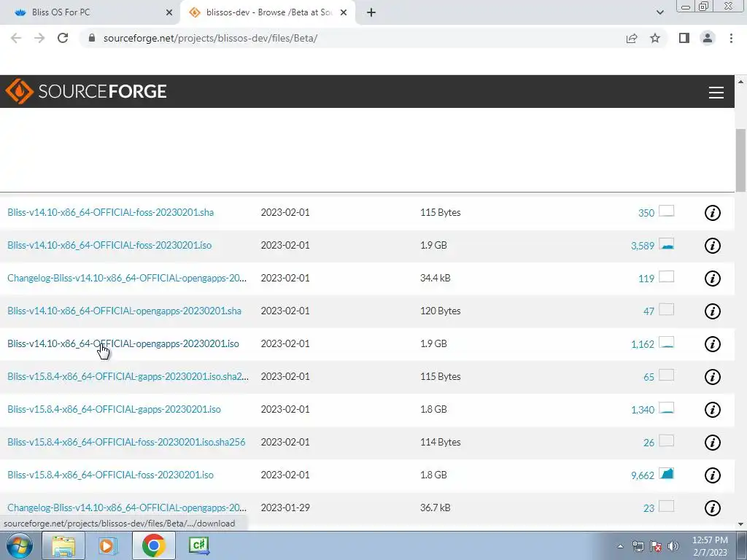Viewport: 747px width, 560px height.
Task: View site security lock information
Action: tap(92, 38)
